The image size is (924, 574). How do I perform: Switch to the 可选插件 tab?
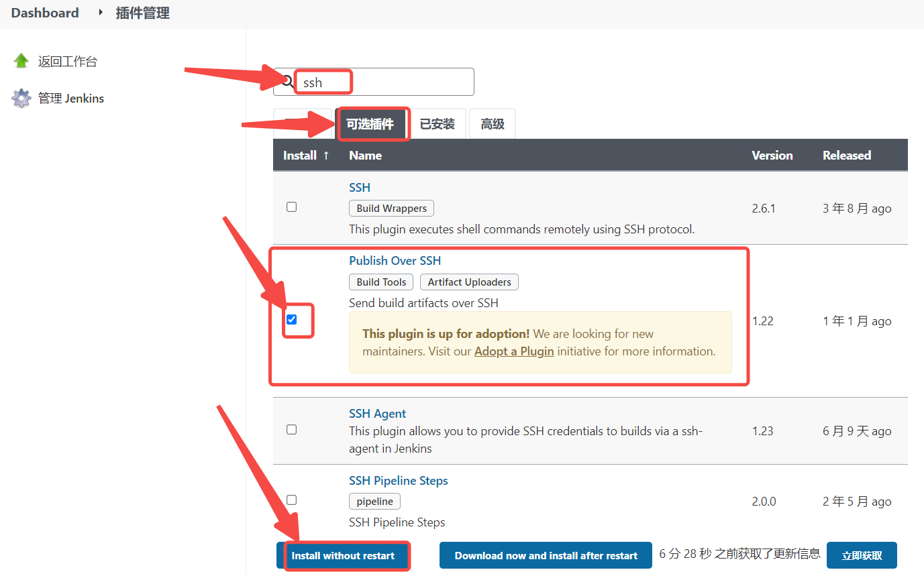[x=370, y=124]
